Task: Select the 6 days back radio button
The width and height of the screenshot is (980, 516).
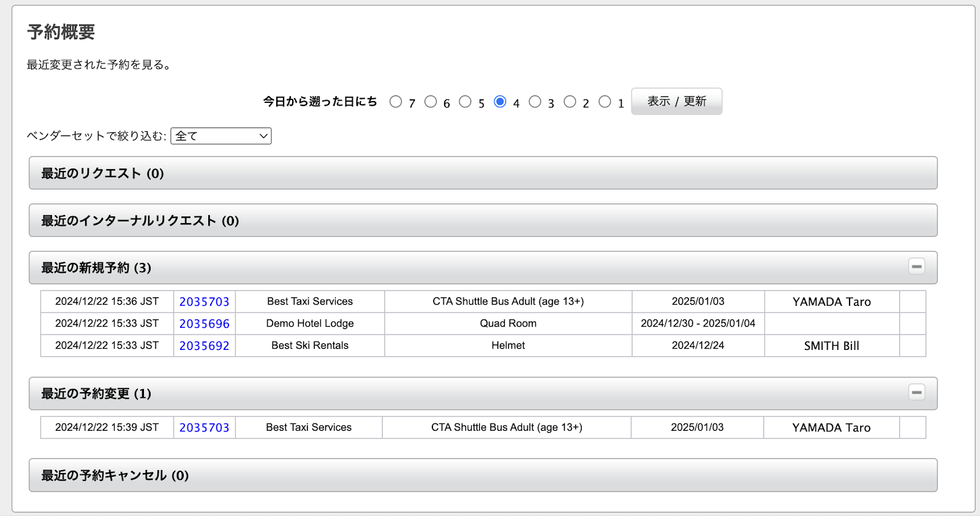Action: pos(431,102)
